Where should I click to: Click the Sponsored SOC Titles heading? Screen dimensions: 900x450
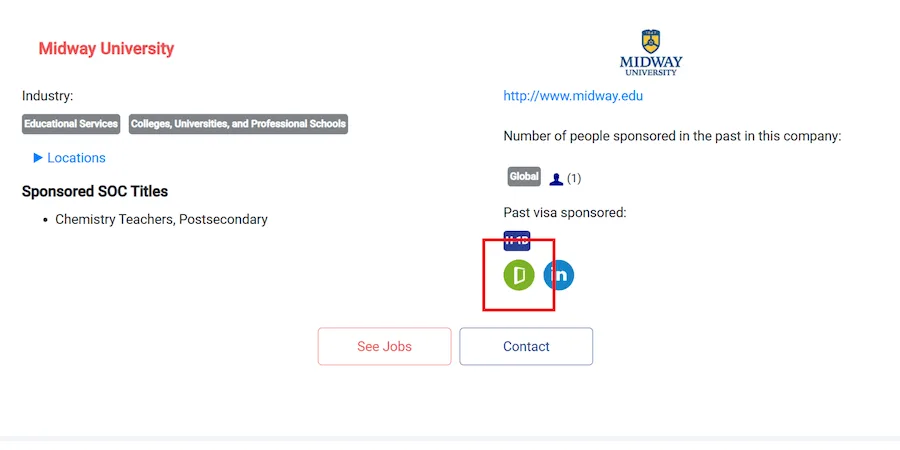click(95, 191)
